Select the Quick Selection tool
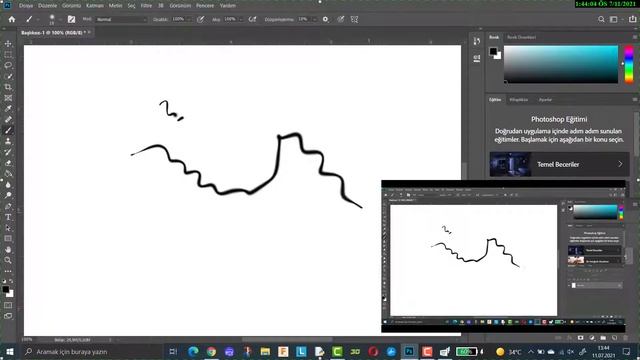The height and width of the screenshot is (360, 640). [8, 76]
